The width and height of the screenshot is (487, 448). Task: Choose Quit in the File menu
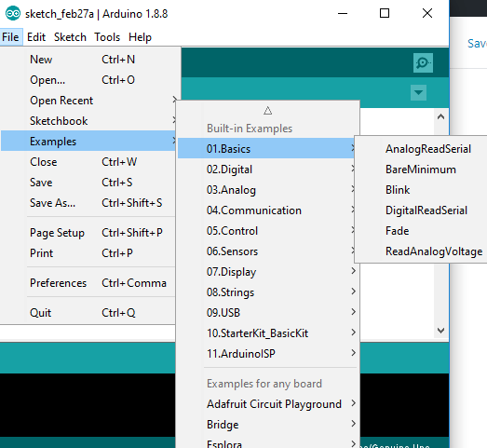(88, 313)
